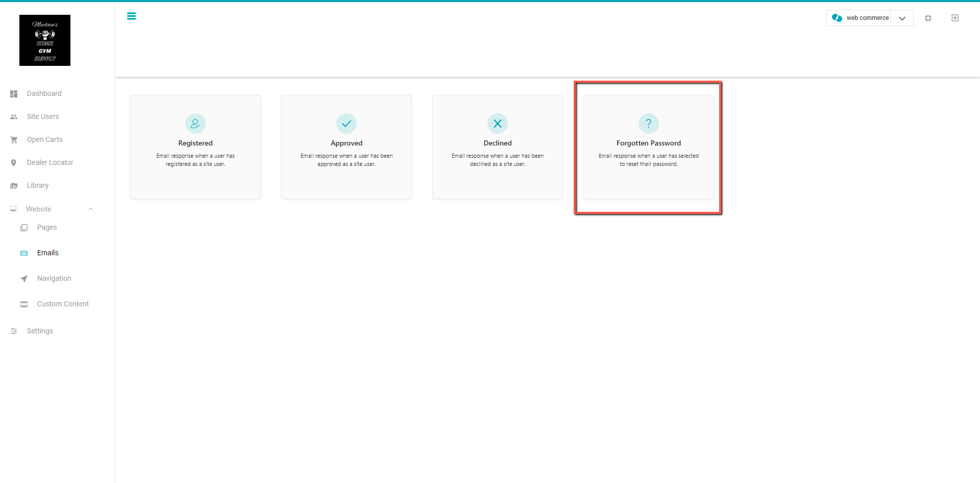This screenshot has width=980, height=483.
Task: Open Custom Content section
Action: point(63,304)
